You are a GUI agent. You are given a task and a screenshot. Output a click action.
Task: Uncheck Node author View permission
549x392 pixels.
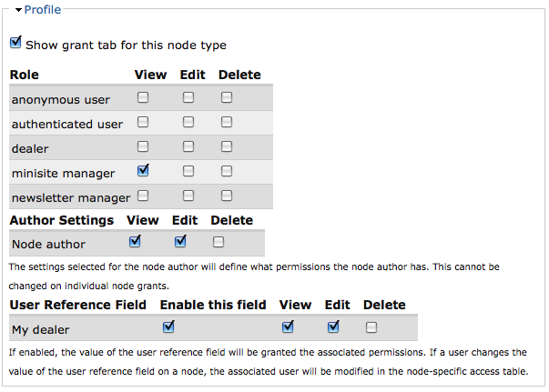tap(136, 242)
